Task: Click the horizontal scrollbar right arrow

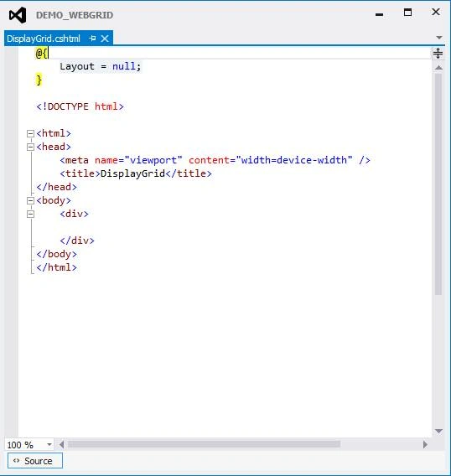Action: tap(425, 445)
